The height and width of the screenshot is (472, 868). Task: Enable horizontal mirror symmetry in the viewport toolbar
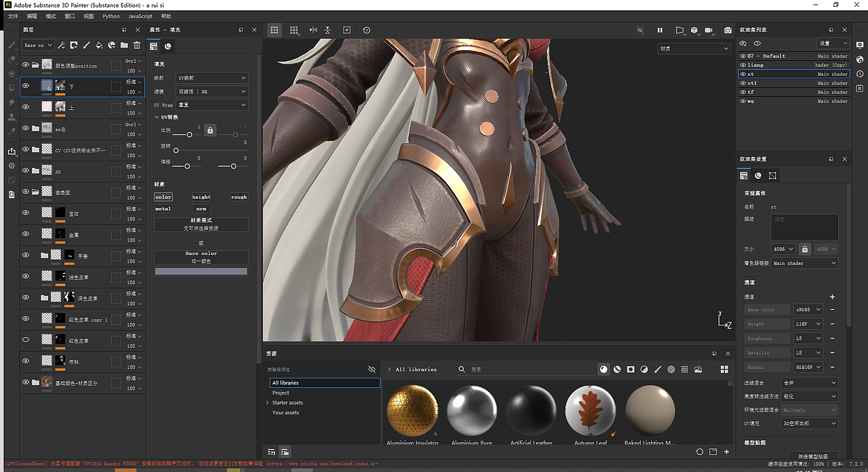[x=313, y=30]
